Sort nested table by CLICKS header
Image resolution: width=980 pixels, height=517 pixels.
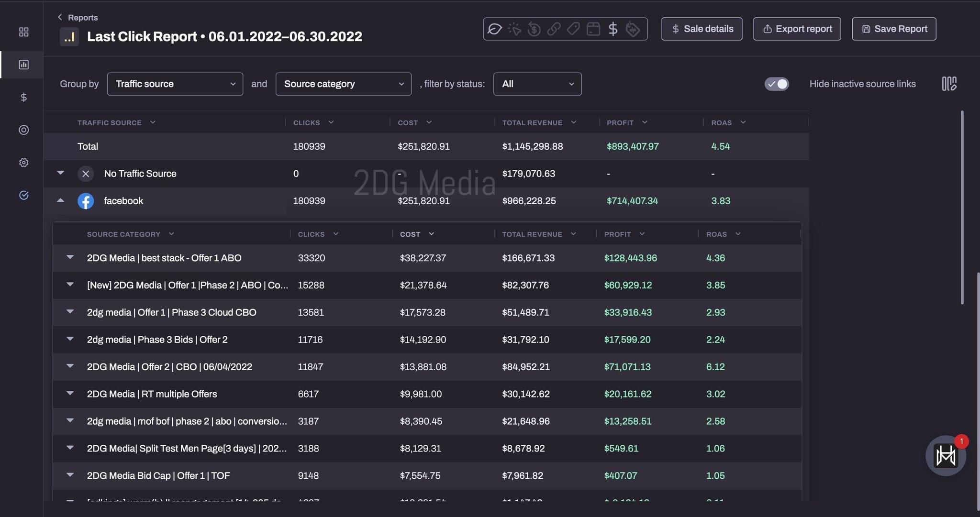pos(318,234)
